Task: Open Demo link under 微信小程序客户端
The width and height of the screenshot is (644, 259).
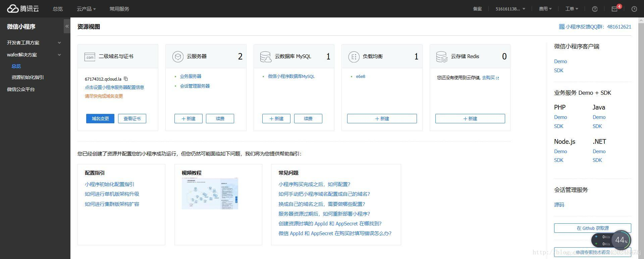Action: tap(560, 61)
